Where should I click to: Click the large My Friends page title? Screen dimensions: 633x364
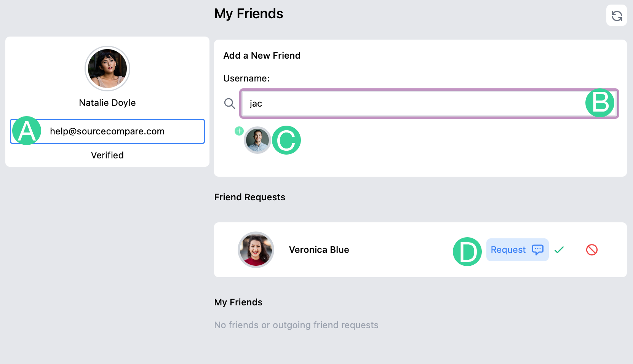(x=249, y=14)
